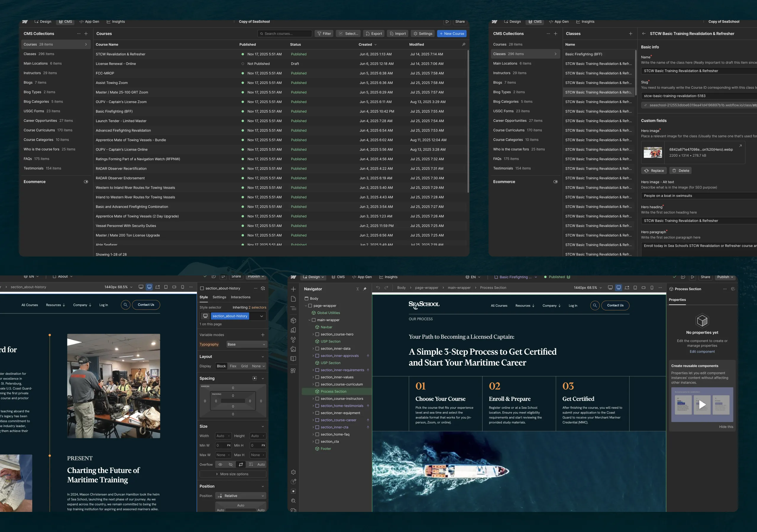757x532 pixels.
Task: Open the Assets panel icon in Designer sidebar
Action: [293, 349]
